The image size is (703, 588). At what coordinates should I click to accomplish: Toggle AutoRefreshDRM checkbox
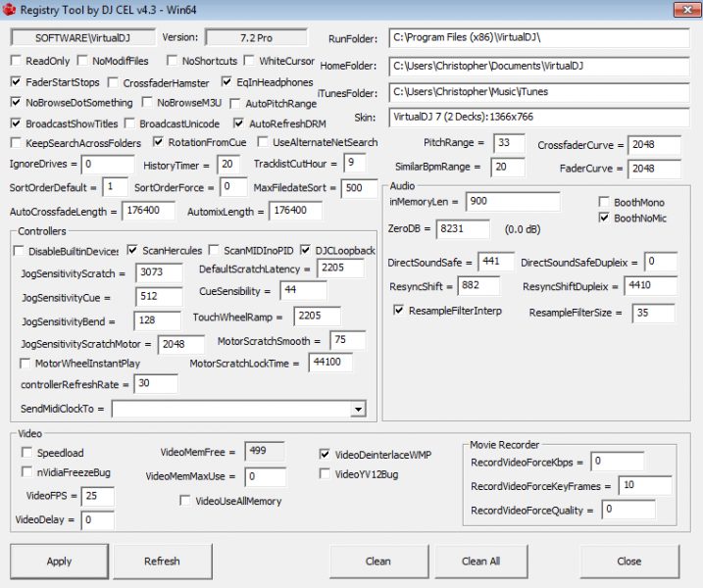(239, 123)
